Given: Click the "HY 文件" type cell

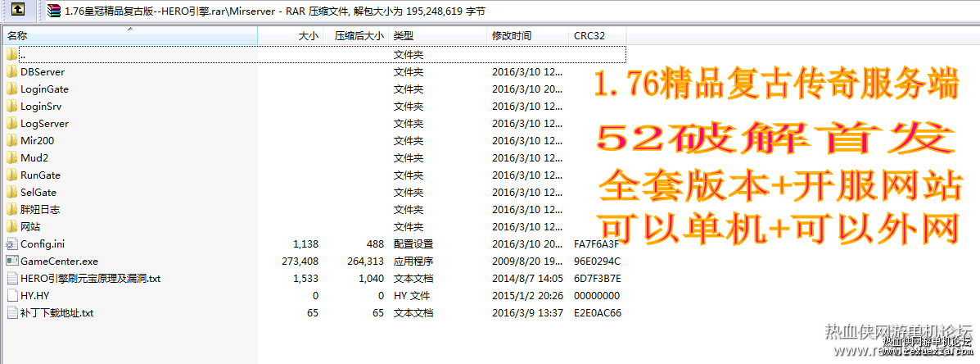Looking at the screenshot, I should coord(410,295).
